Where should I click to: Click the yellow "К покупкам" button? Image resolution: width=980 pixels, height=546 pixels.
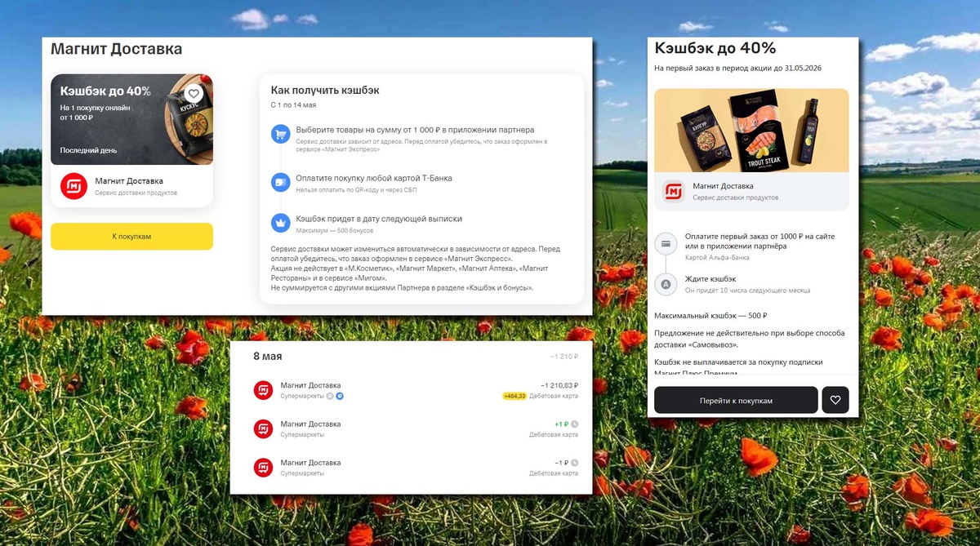tap(131, 236)
